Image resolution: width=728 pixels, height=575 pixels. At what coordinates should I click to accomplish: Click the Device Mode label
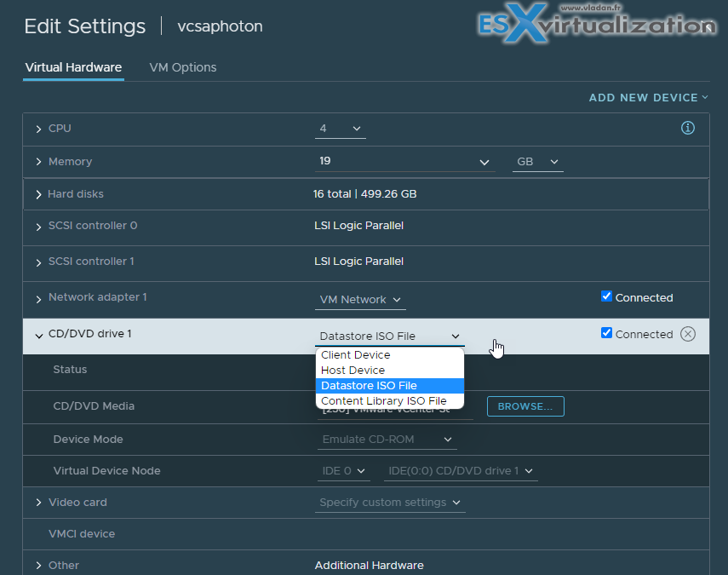pyautogui.click(x=89, y=440)
